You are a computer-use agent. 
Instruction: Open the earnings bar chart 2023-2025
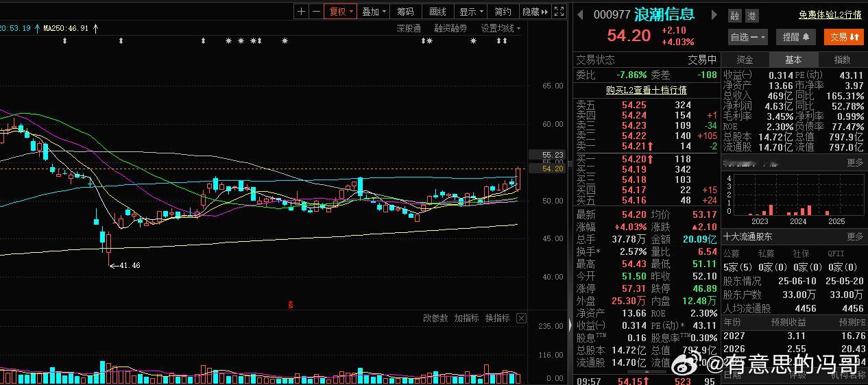coord(794,198)
